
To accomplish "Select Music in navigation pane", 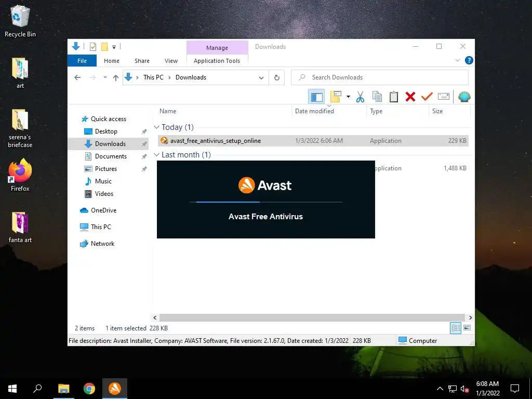I will (x=98, y=181).
